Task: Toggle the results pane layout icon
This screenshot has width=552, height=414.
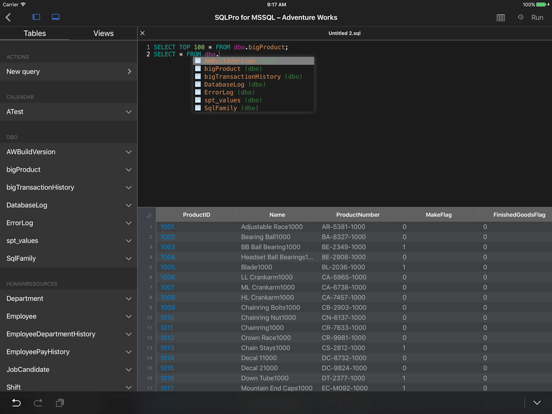Action: click(56, 17)
